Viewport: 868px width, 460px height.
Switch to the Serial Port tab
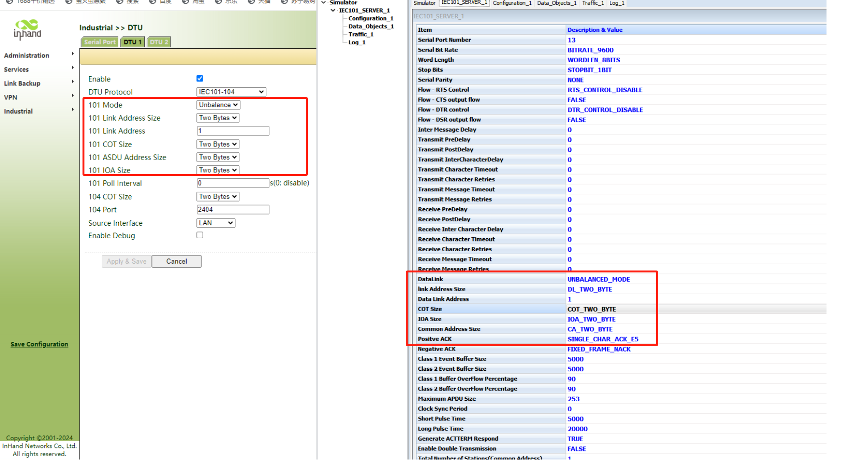pyautogui.click(x=100, y=42)
